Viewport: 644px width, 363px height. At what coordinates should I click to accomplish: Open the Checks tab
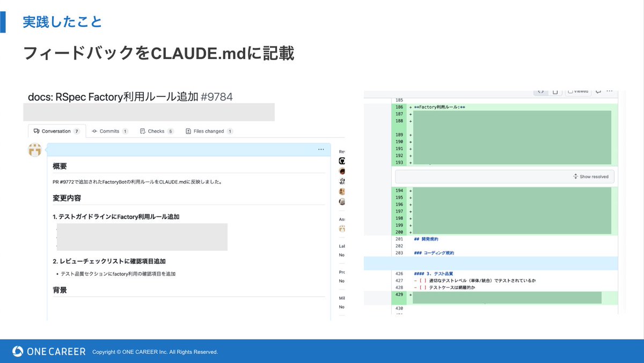coord(157,131)
